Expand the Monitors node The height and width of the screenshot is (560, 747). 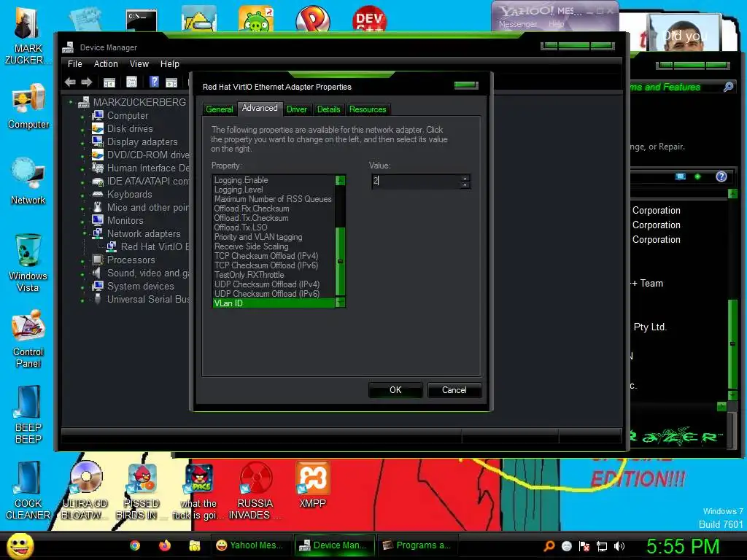click(x=82, y=222)
